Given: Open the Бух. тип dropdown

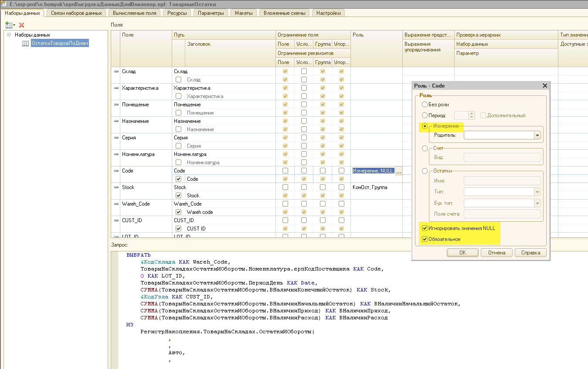Looking at the screenshot, I should [537, 203].
